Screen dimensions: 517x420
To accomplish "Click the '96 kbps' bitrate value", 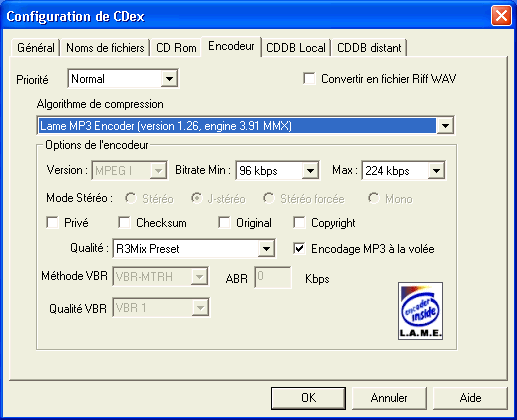I will point(258,171).
